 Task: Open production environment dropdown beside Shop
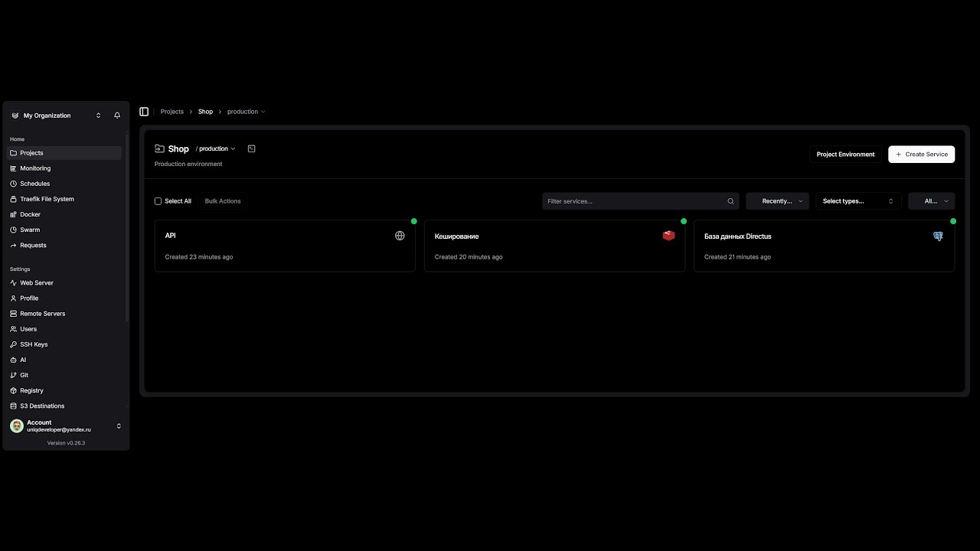point(217,148)
